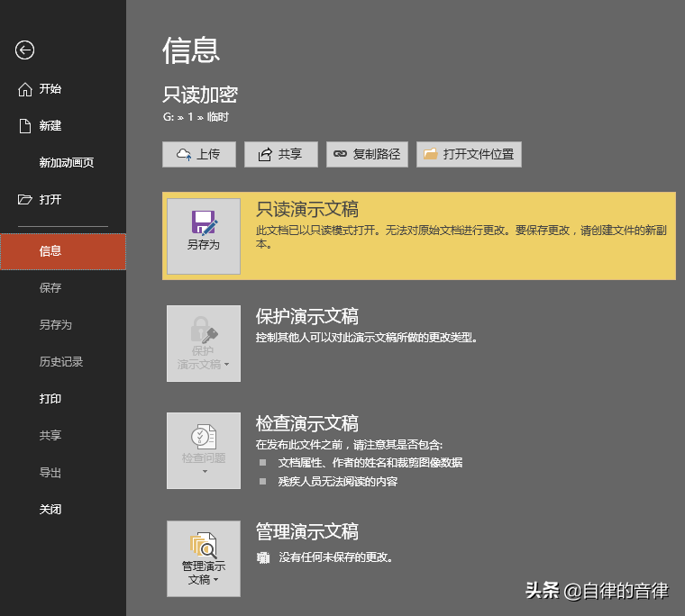Expand the 管理演示文稿 dropdown tile
Screen dimensions: 685x616
(204, 558)
